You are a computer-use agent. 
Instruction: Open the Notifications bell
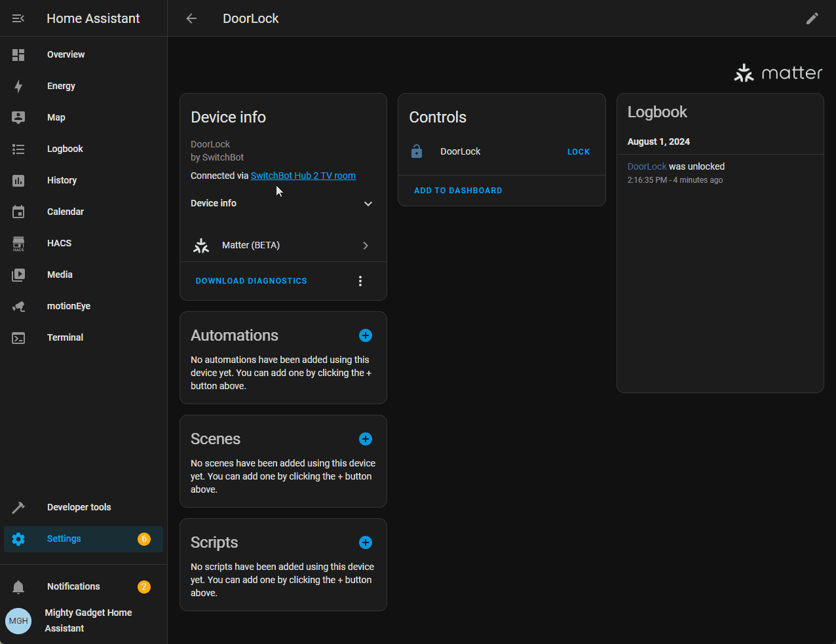(x=18, y=587)
